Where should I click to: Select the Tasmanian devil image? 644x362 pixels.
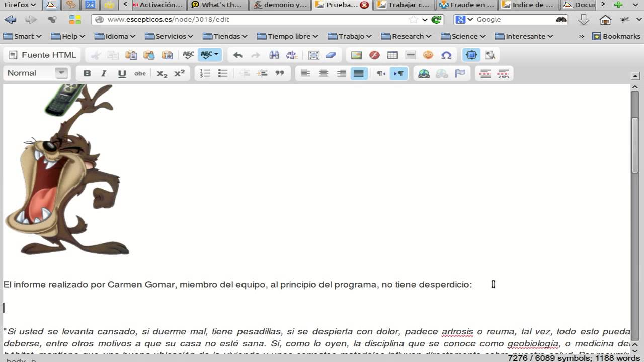coord(66,169)
